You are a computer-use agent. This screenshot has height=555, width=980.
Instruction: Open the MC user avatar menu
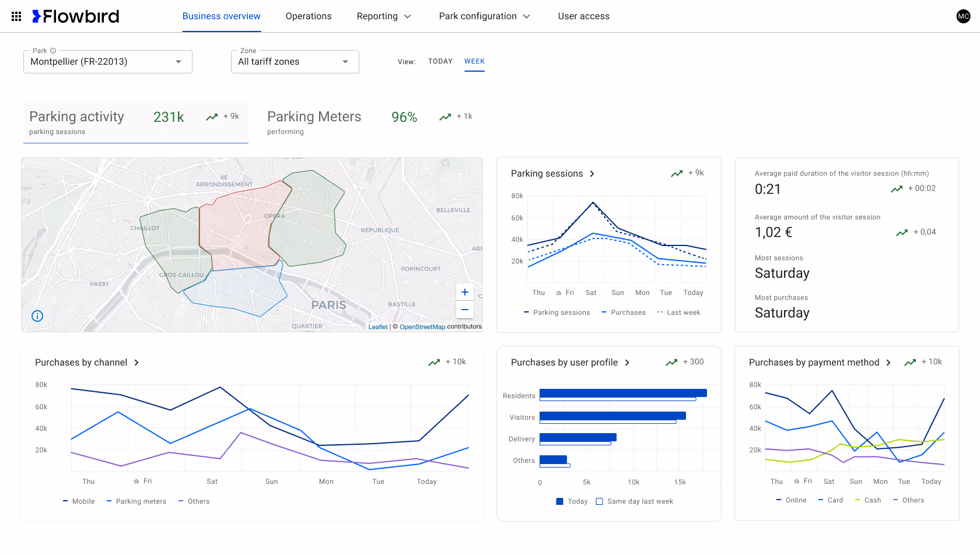click(x=963, y=16)
